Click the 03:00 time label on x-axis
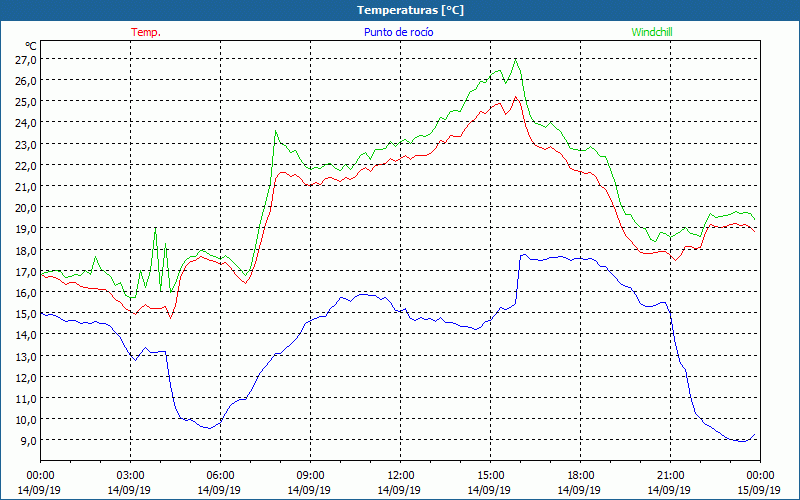This screenshot has width=800, height=500. pos(129,476)
